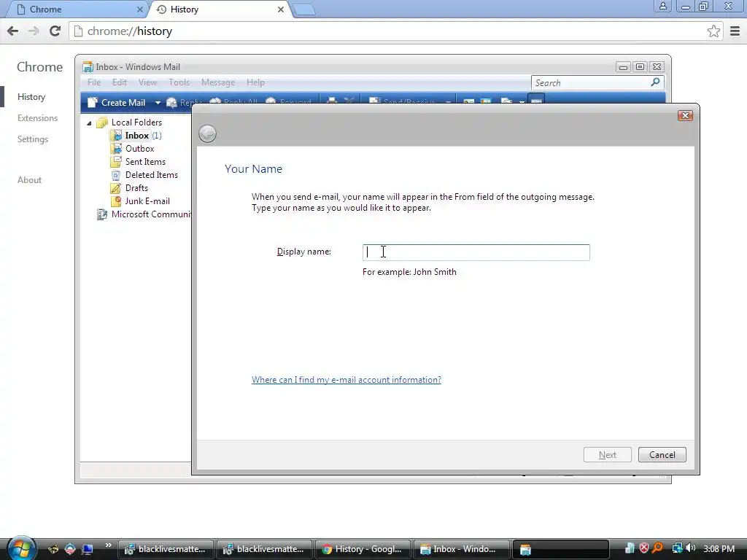Select the Sent Items folder icon
Screen dimensions: 747x560
tap(116, 162)
